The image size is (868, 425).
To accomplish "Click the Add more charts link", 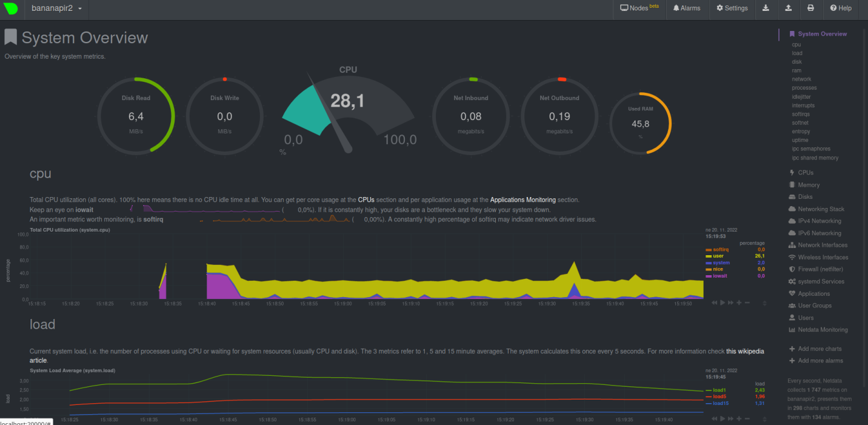I will [x=820, y=349].
